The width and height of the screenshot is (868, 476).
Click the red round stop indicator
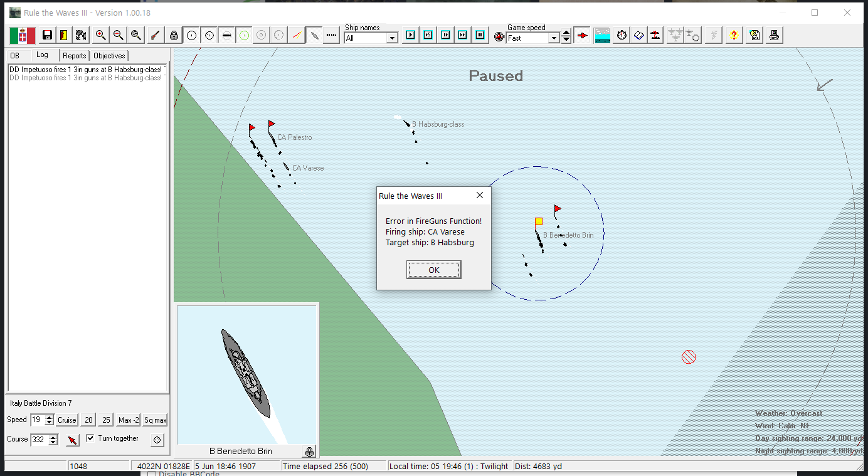click(x=499, y=37)
